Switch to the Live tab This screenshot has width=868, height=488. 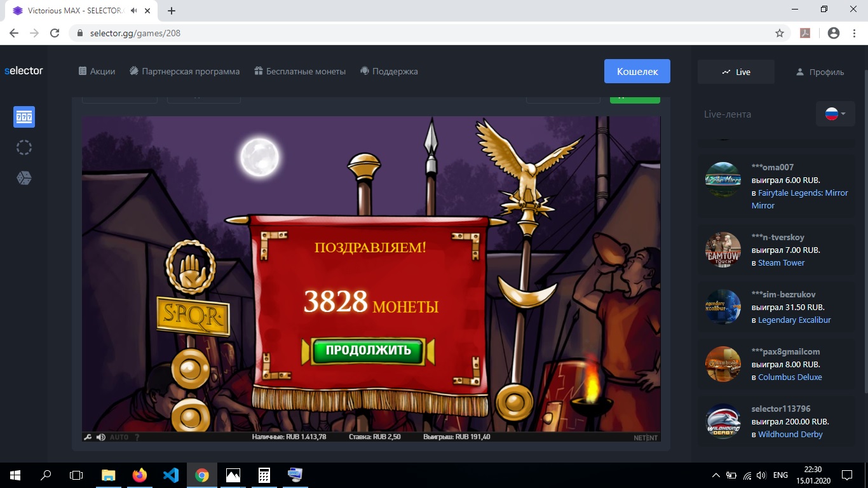736,72
